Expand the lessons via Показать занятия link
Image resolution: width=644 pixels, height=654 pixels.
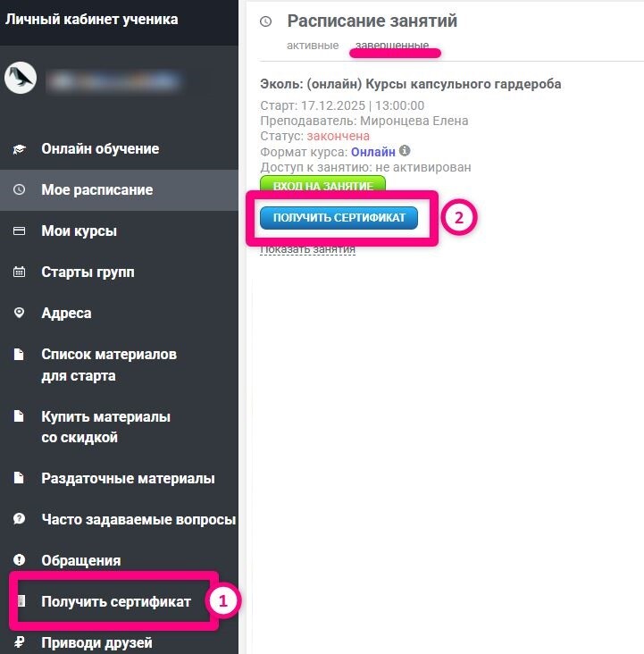pyautogui.click(x=307, y=249)
